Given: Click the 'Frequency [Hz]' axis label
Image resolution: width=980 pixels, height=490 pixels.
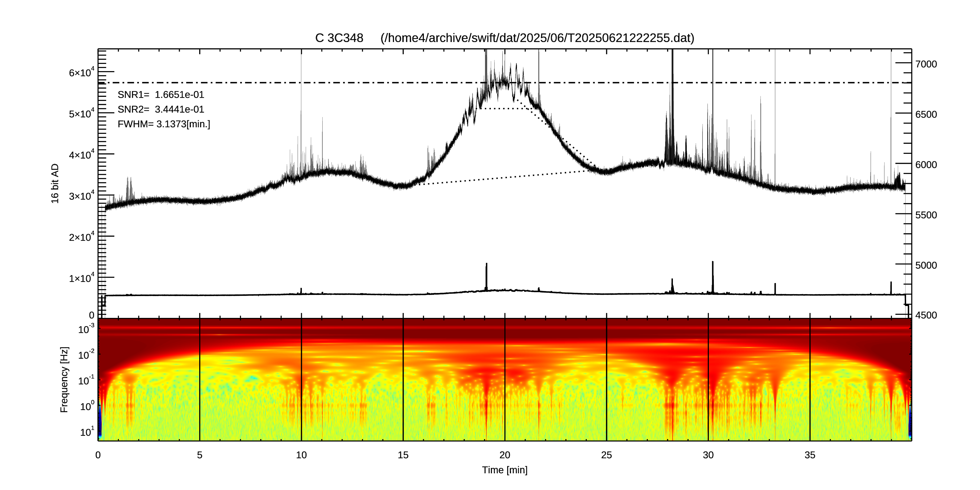Looking at the screenshot, I should [x=64, y=380].
